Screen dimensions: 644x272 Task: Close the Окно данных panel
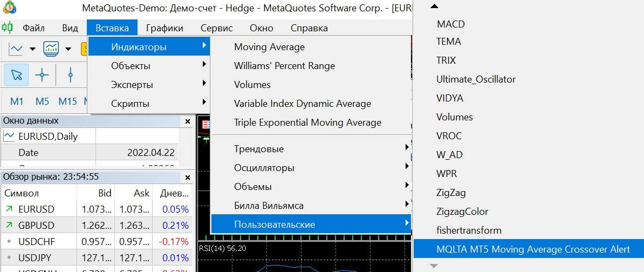click(188, 121)
